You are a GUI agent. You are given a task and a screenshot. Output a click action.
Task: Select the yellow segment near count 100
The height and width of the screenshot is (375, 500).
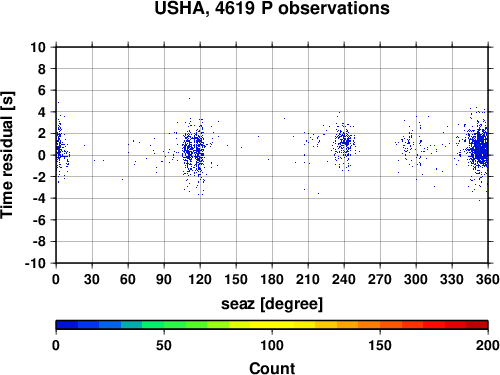272,325
